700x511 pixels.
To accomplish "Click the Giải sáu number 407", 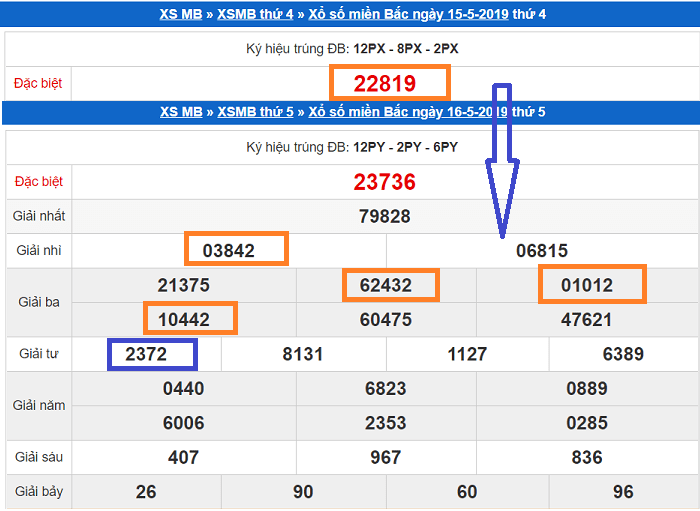I will pos(184,457).
